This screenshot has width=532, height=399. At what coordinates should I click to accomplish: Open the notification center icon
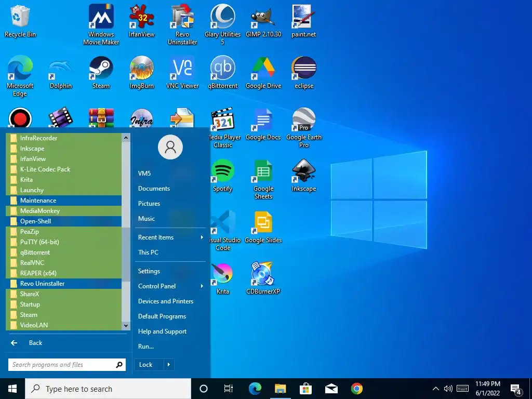coord(516,390)
